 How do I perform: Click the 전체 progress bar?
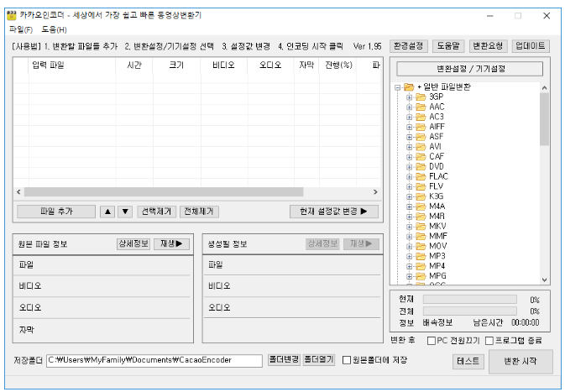click(x=470, y=311)
